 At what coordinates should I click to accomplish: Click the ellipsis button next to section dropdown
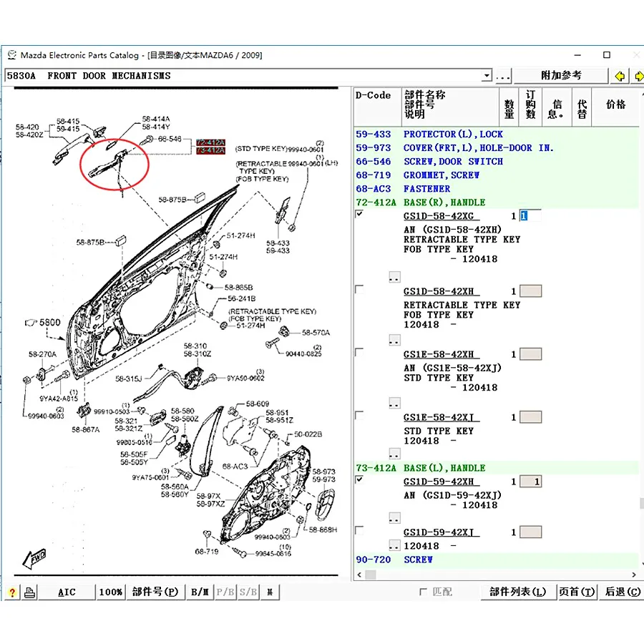(503, 76)
